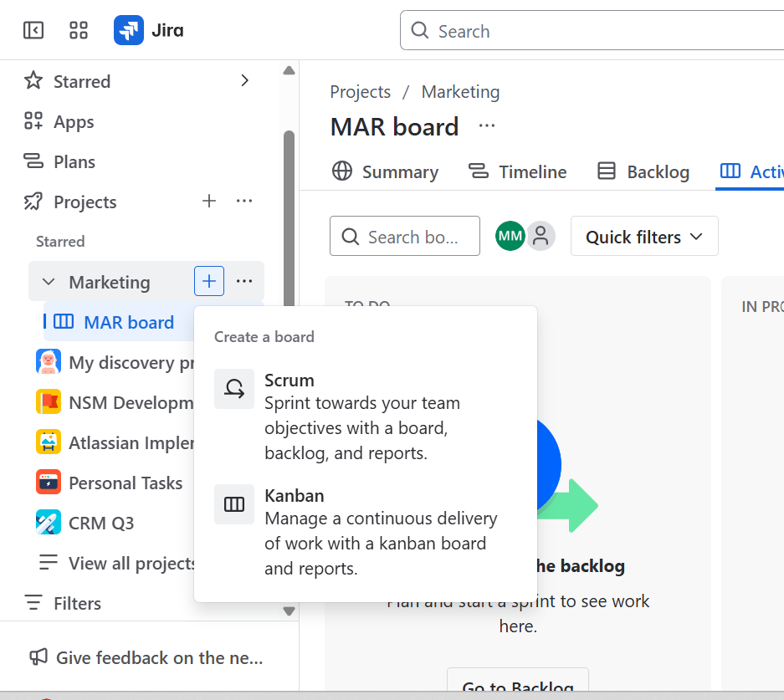Viewport: 784px width, 700px height.
Task: Open MAR board title more-actions ellipsis
Action: [x=486, y=125]
